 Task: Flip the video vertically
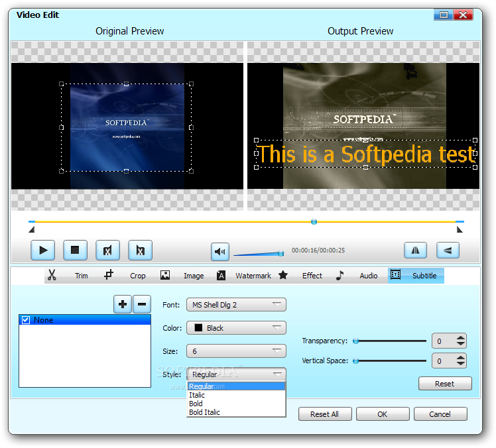pyautogui.click(x=448, y=251)
